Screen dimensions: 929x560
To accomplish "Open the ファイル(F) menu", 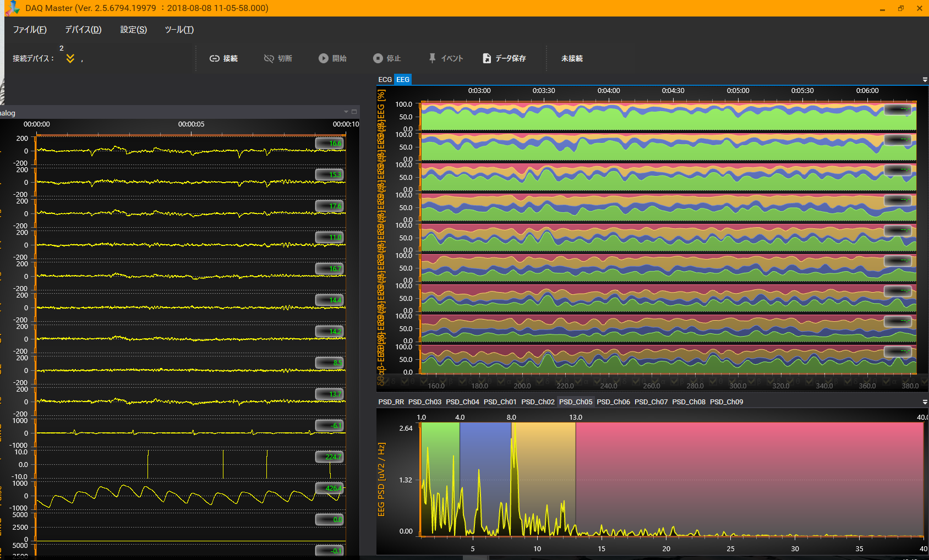I will point(30,30).
